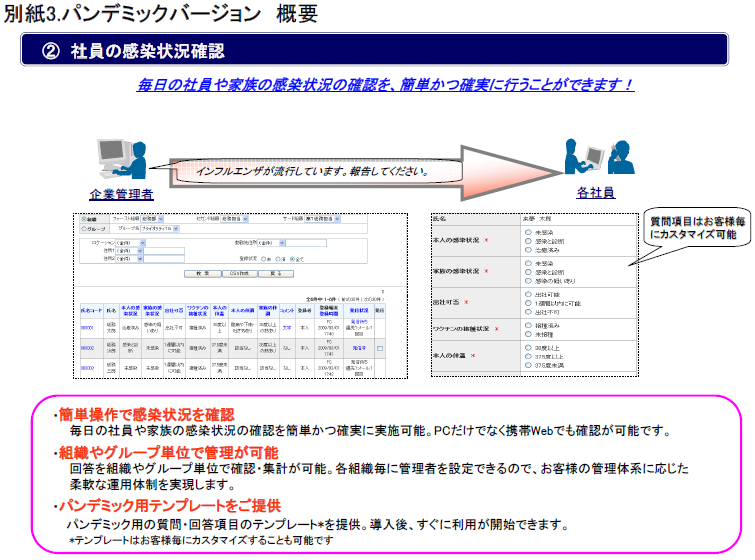
Task: Click the text field beside 勤務地住所 dropdown
Action: point(306,243)
